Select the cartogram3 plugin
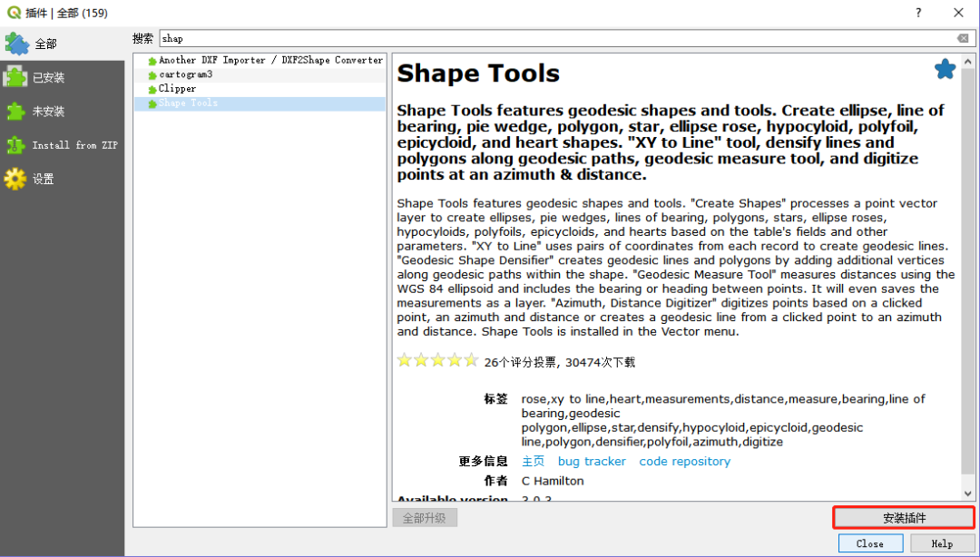The image size is (980, 557). (x=260, y=75)
